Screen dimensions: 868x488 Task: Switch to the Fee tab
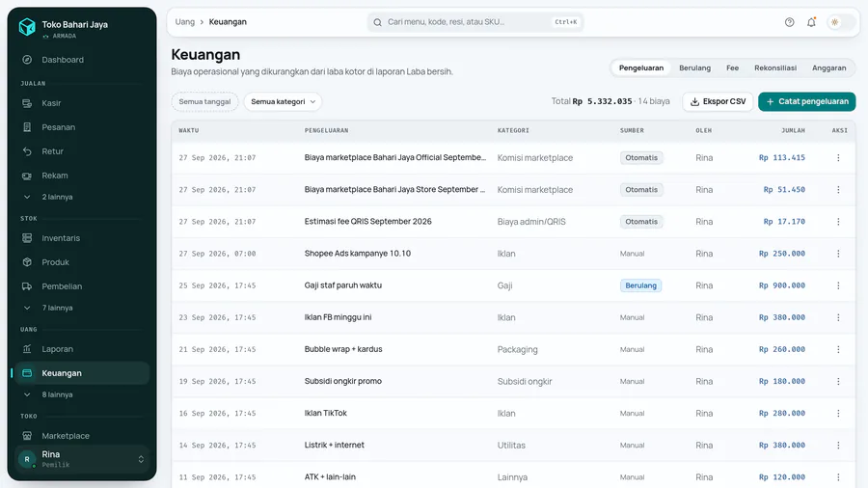click(x=732, y=68)
